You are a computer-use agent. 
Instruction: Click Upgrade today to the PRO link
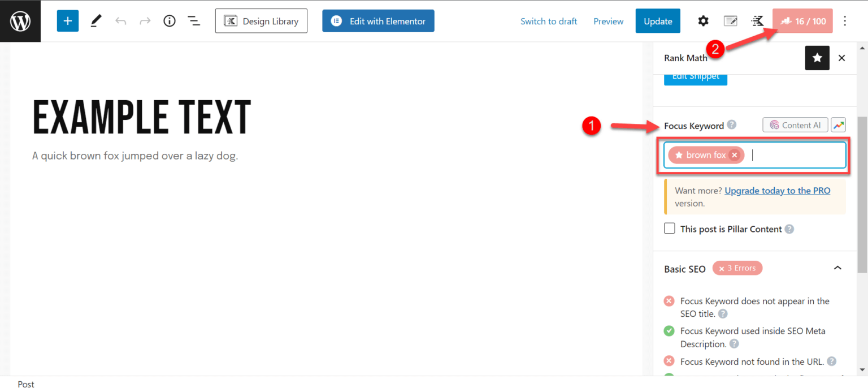click(778, 191)
